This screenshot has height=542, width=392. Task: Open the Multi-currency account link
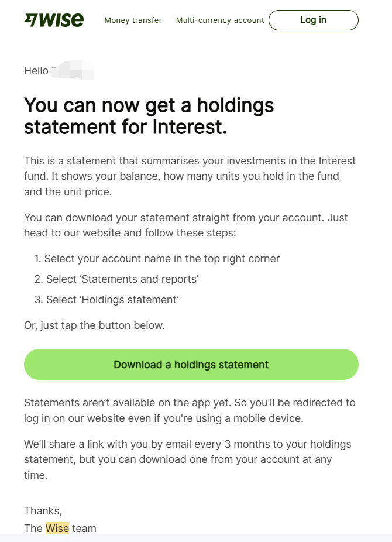pos(220,20)
